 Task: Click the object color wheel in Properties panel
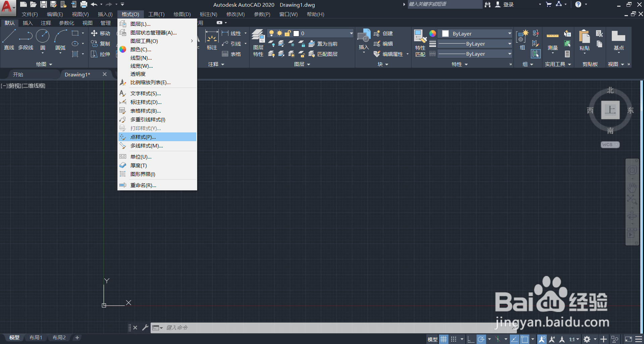pos(433,34)
